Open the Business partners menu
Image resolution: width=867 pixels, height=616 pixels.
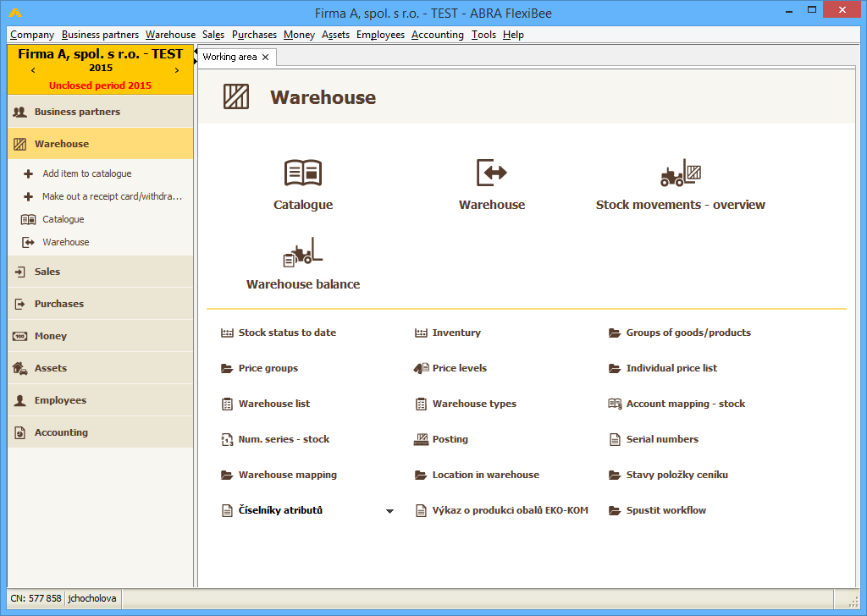pyautogui.click(x=100, y=35)
